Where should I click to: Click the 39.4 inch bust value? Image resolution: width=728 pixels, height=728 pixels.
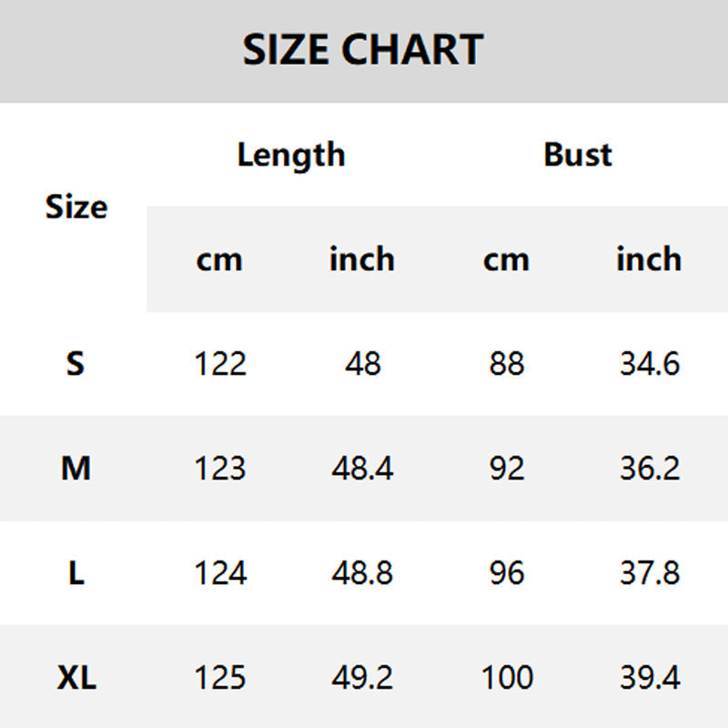click(x=650, y=678)
